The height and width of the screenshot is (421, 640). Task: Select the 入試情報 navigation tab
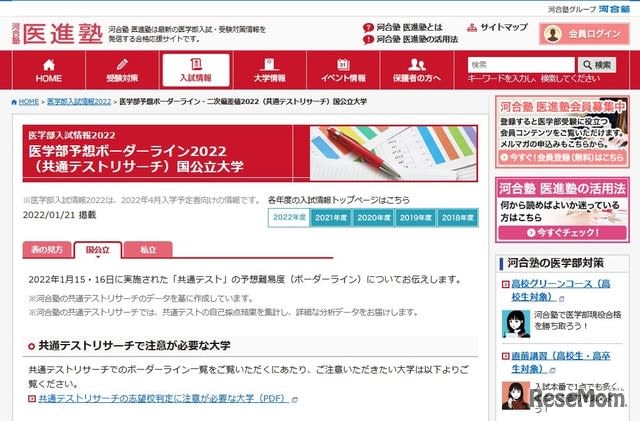coord(196,70)
